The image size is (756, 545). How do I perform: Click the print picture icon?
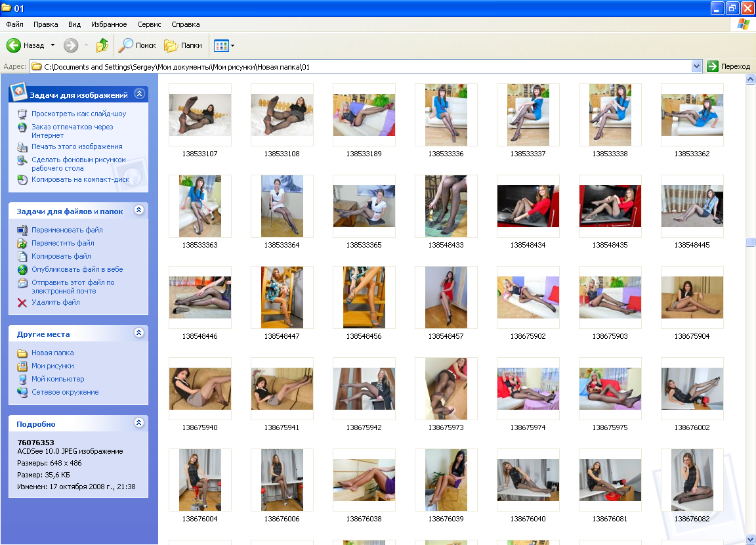coord(22,147)
